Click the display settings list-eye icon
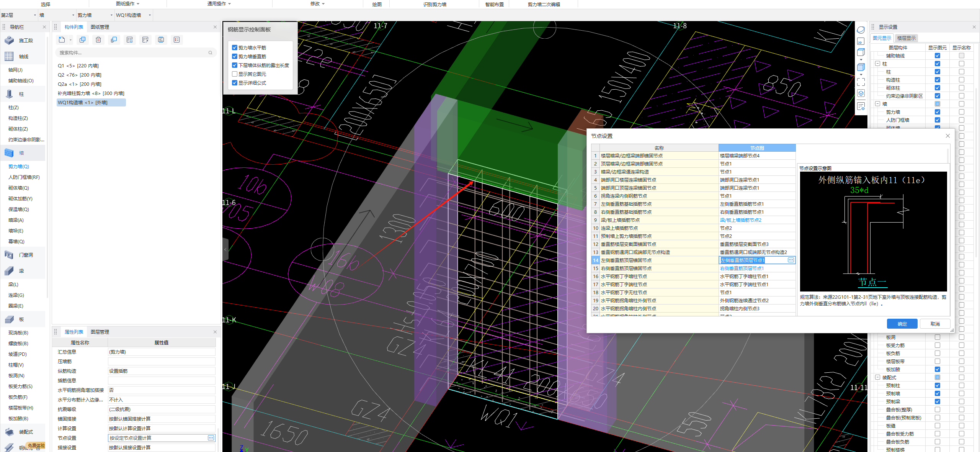This screenshot has height=452, width=980. [861, 106]
